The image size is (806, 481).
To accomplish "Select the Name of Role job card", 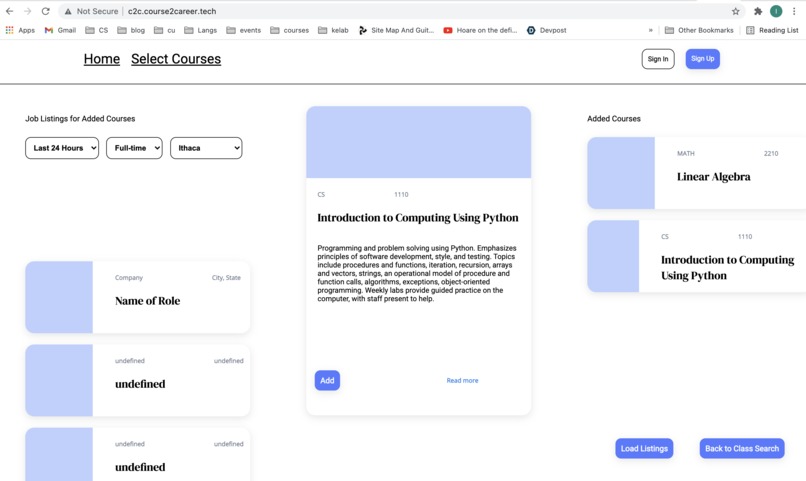I will [138, 297].
